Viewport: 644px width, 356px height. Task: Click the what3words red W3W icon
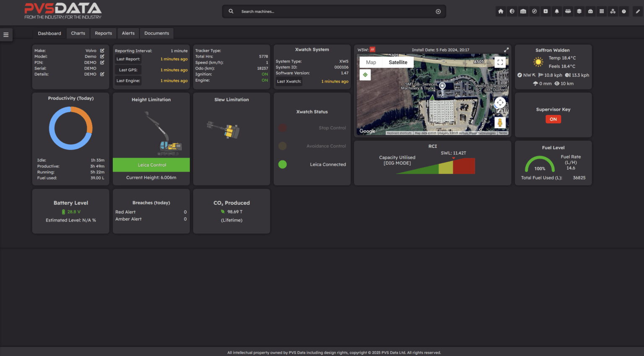coord(372,50)
